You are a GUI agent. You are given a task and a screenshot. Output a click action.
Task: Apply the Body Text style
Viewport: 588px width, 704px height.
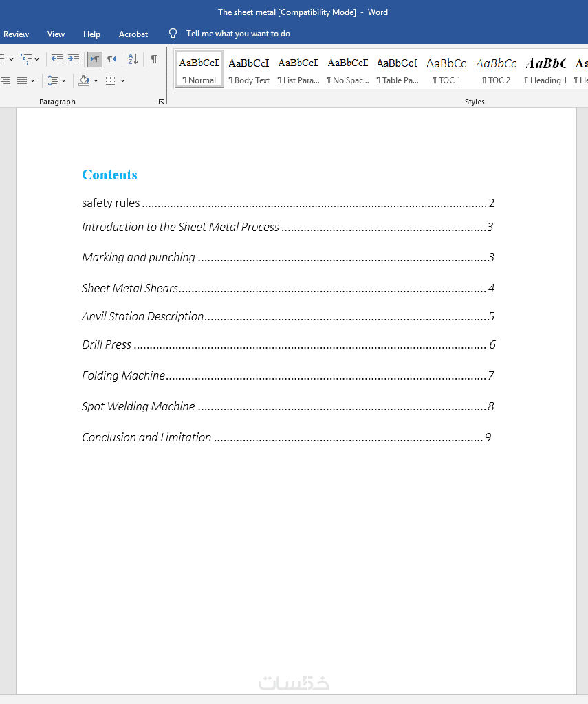[x=249, y=69]
